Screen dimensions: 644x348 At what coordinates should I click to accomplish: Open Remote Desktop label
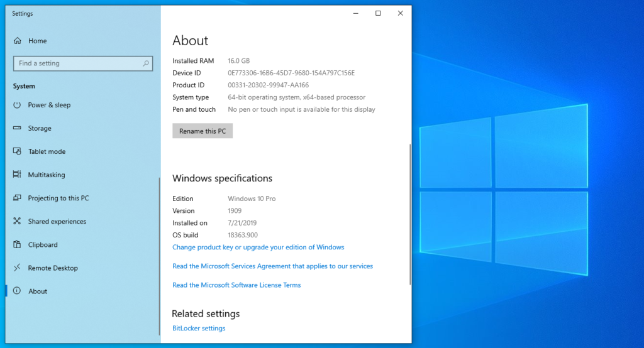pyautogui.click(x=53, y=268)
